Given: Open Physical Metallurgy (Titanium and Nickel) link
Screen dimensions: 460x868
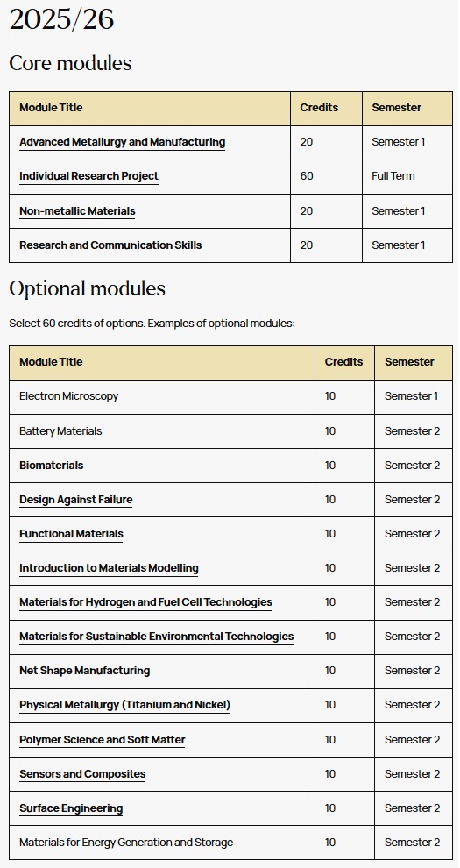Looking at the screenshot, I should [125, 705].
